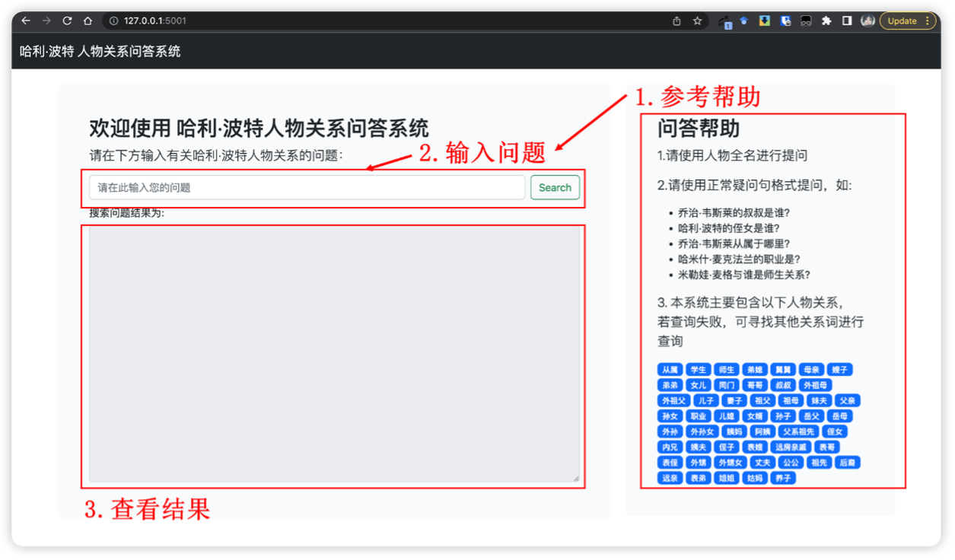The width and height of the screenshot is (955, 560).
Task: Click the share page icon
Action: [676, 21]
